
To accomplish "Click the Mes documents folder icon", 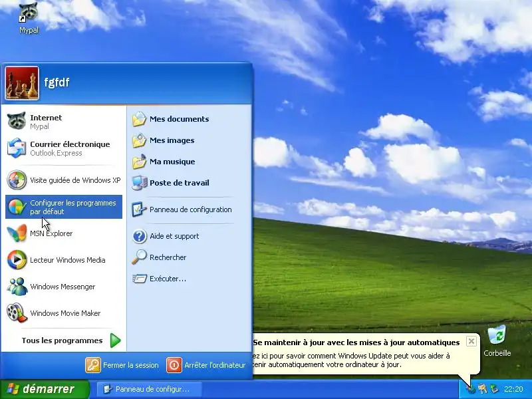I will coord(139,119).
